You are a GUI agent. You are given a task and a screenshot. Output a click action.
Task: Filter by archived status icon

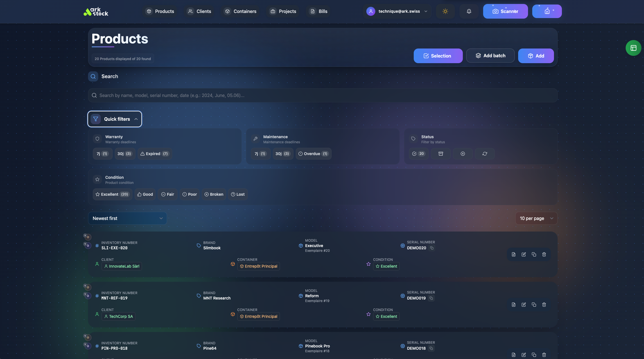tap(441, 154)
